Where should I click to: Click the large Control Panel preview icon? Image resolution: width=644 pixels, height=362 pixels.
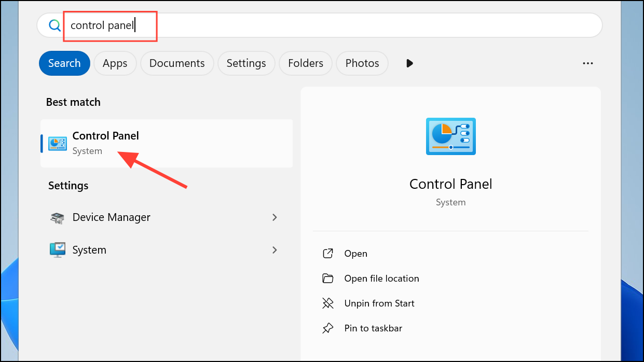pos(450,136)
